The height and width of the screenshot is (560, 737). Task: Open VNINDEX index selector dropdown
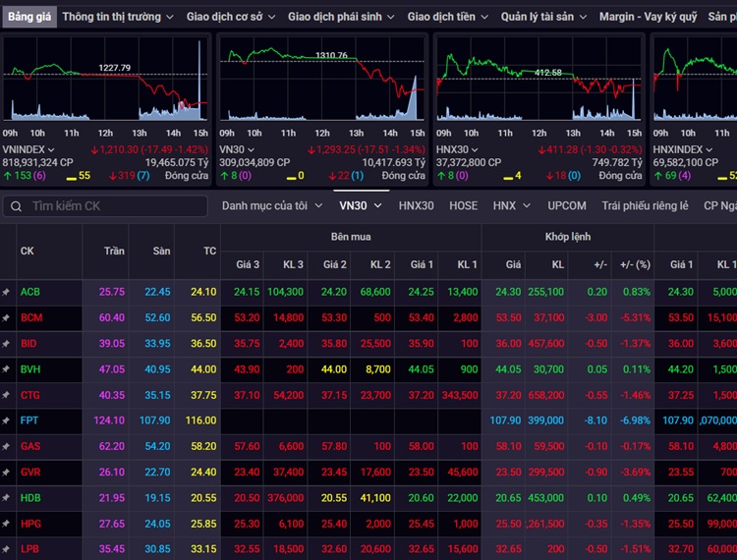(28, 150)
